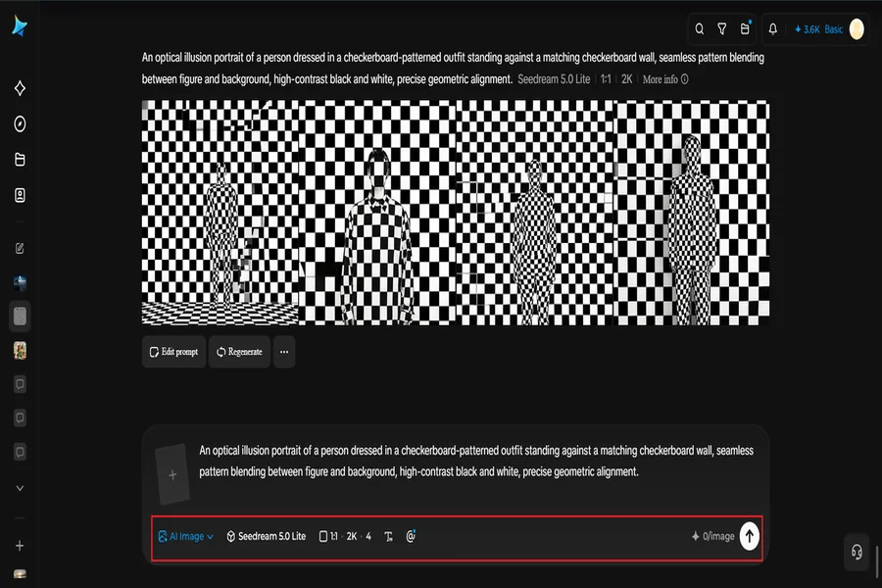
Task: Open support via the headset icon
Action: tap(857, 552)
